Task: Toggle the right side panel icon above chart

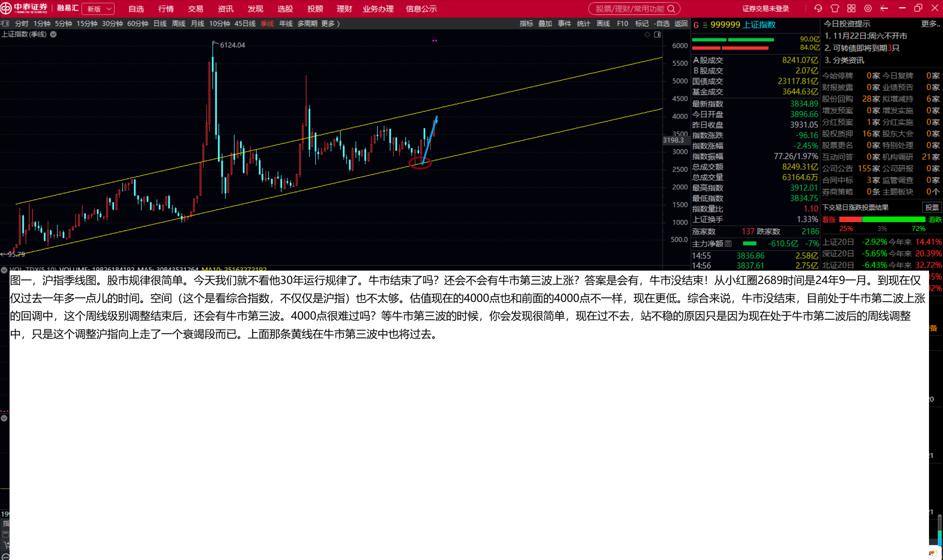Action: coord(657,35)
